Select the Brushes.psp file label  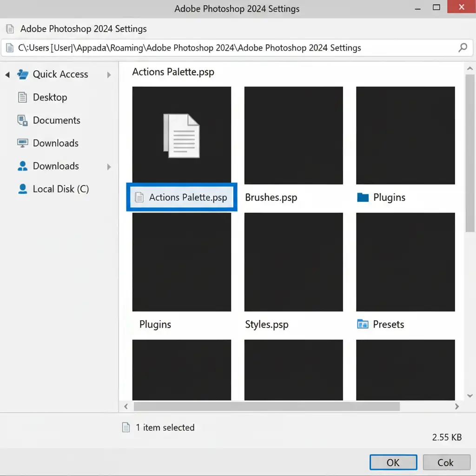point(271,198)
